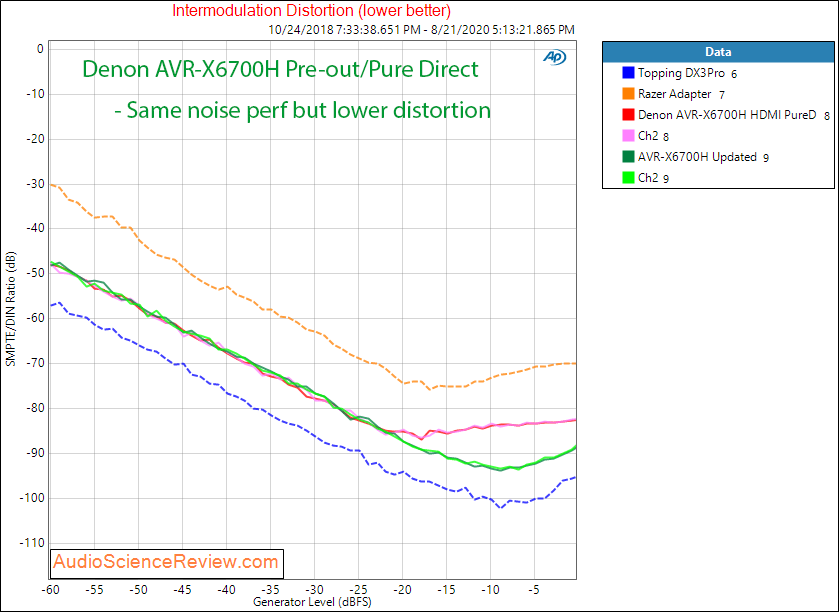Click the "-15" horizontal axis tick
The width and height of the screenshot is (839, 612).
tap(446, 590)
